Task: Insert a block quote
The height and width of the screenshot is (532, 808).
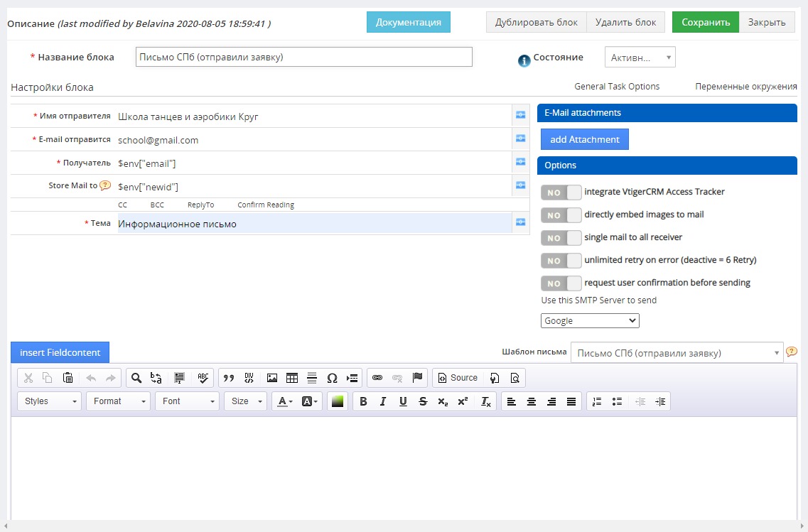Action: point(229,378)
